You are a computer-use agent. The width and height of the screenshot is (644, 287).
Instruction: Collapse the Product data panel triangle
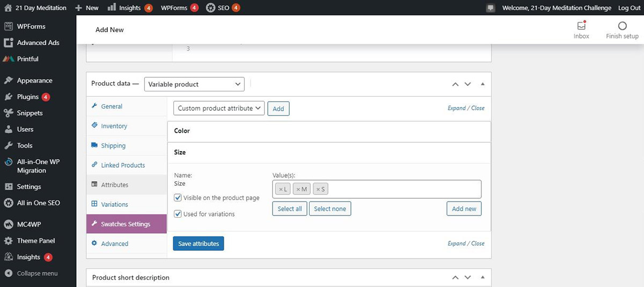point(482,84)
